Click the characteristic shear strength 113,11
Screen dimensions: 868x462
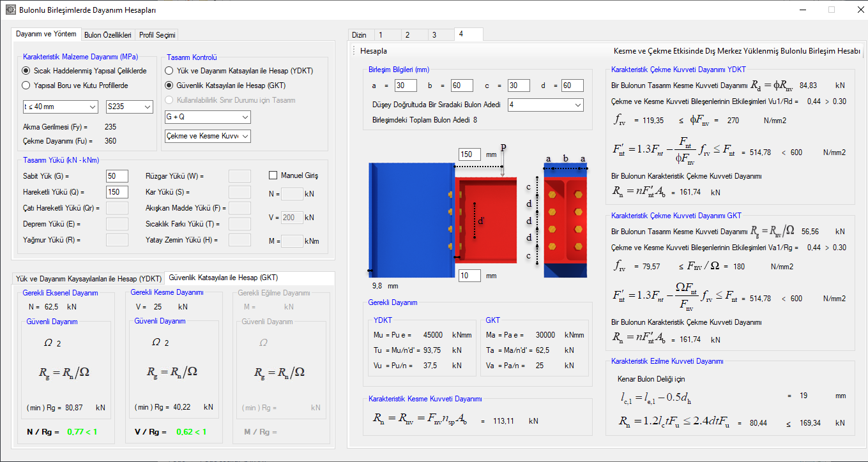[x=504, y=421]
